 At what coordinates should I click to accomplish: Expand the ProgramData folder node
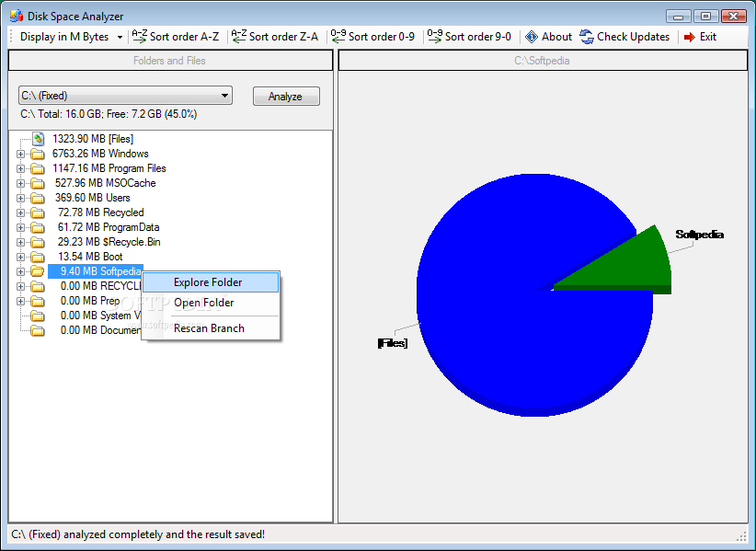20,227
